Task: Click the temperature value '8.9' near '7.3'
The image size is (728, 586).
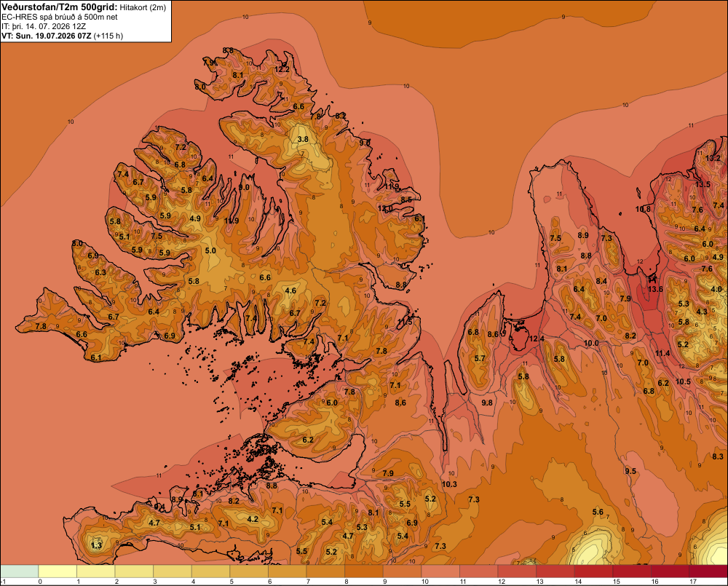Action: coord(583,235)
